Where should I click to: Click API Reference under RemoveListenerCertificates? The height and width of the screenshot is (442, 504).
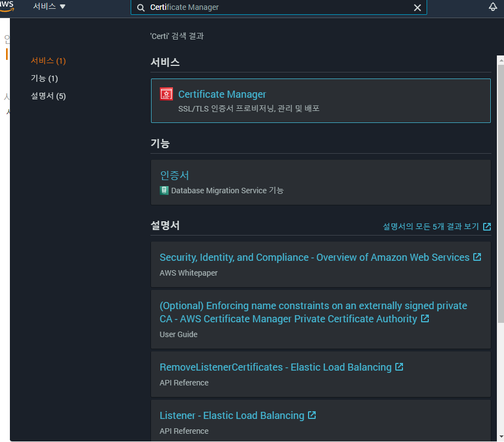click(x=184, y=383)
